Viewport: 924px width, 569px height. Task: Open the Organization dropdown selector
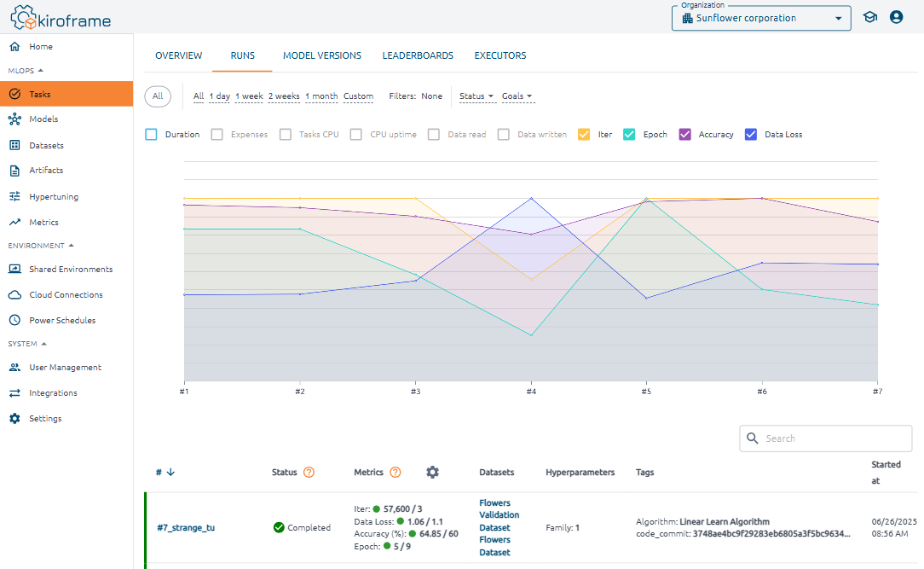click(x=760, y=18)
